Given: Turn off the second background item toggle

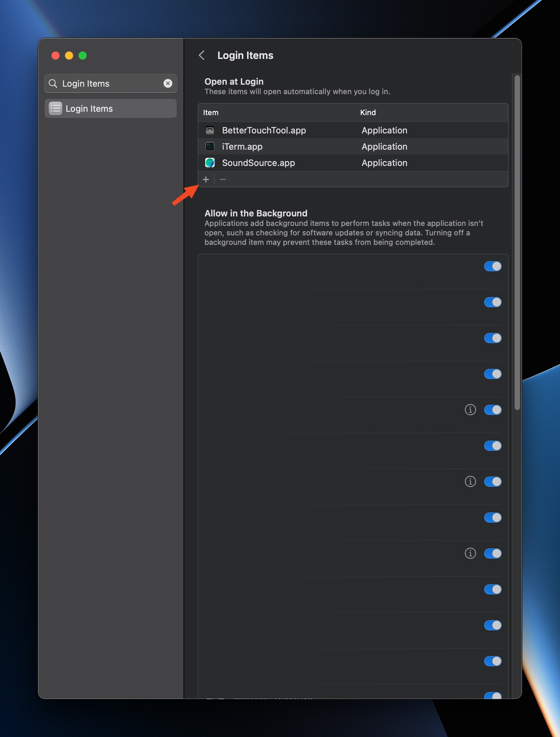Looking at the screenshot, I should pyautogui.click(x=493, y=302).
